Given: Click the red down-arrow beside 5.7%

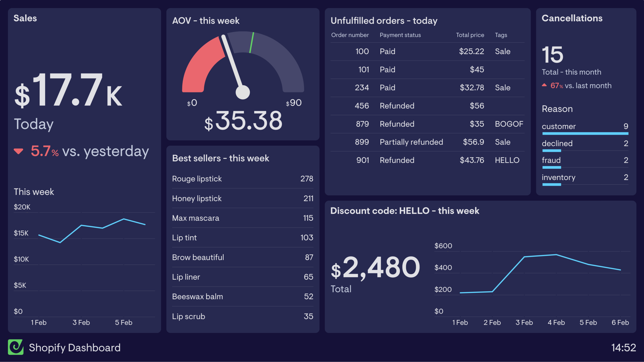Looking at the screenshot, I should (x=18, y=151).
